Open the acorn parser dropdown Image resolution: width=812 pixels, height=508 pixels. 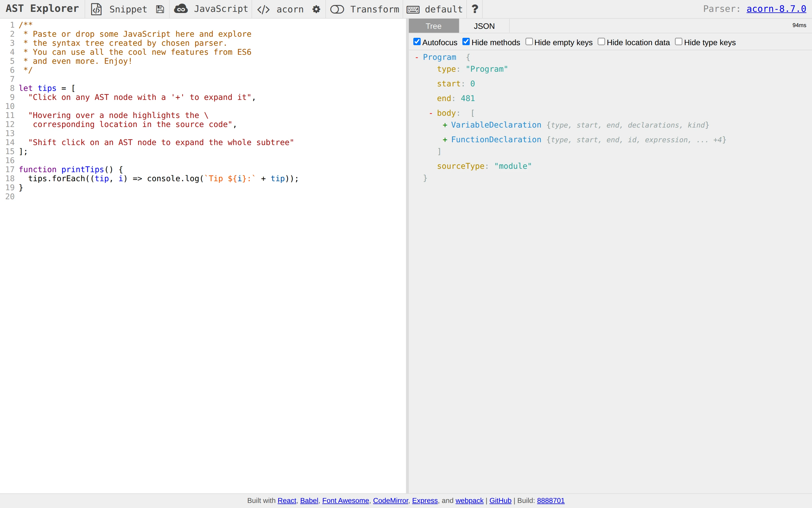pos(290,9)
